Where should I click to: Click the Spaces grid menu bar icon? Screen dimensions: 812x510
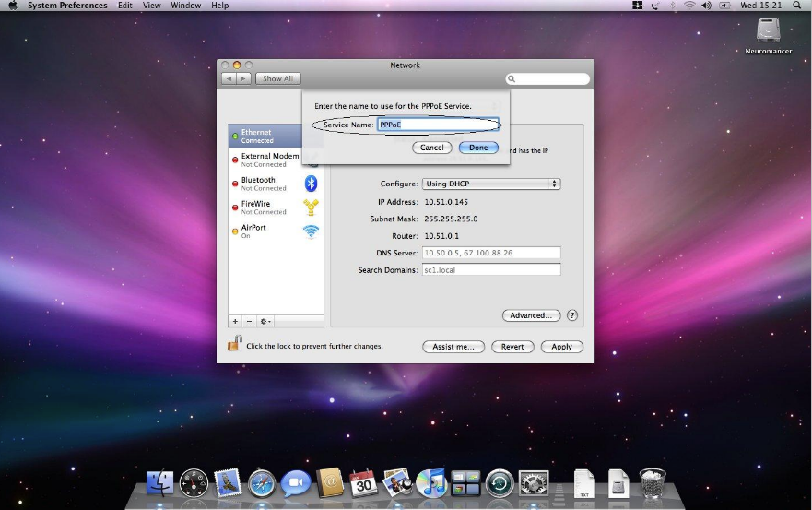pos(638,6)
